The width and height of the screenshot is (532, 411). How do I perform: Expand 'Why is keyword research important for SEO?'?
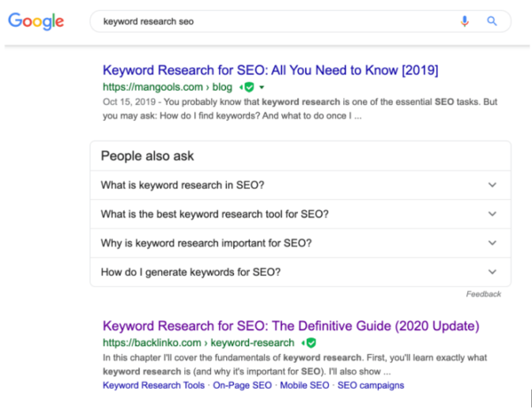tap(301, 243)
